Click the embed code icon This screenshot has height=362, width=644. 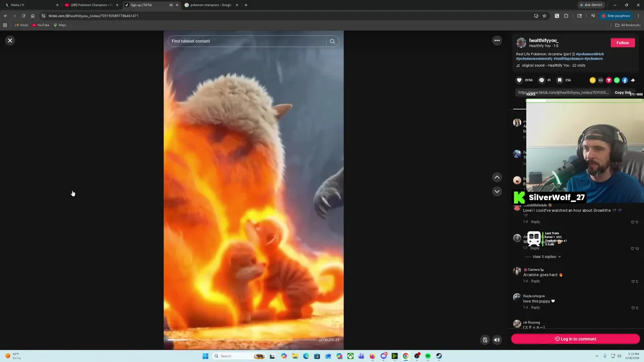(601, 80)
